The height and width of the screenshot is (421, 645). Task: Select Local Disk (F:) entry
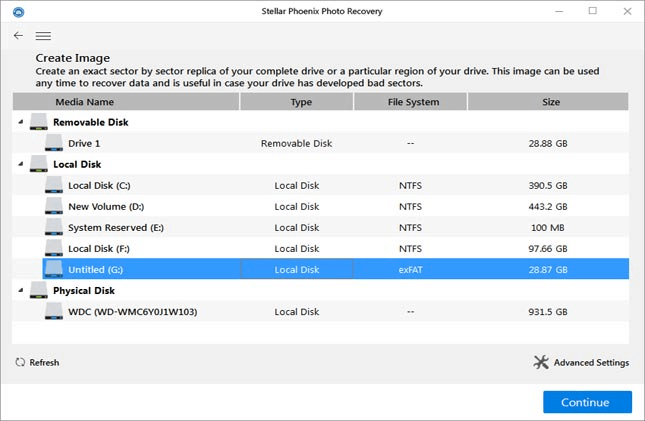[x=320, y=248]
